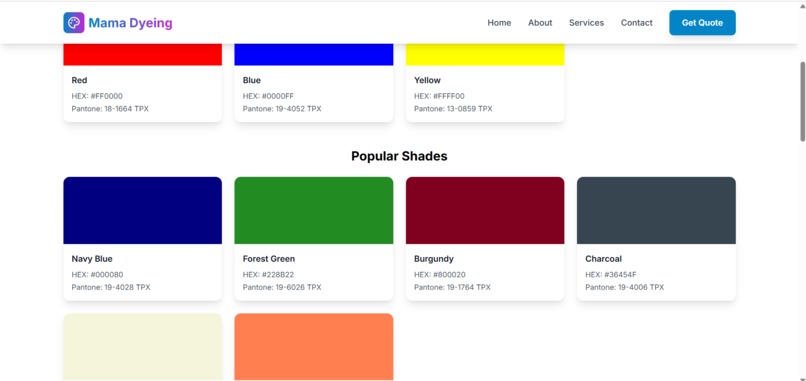Click the Yellow card title
This screenshot has height=381, width=806.
[x=427, y=80]
